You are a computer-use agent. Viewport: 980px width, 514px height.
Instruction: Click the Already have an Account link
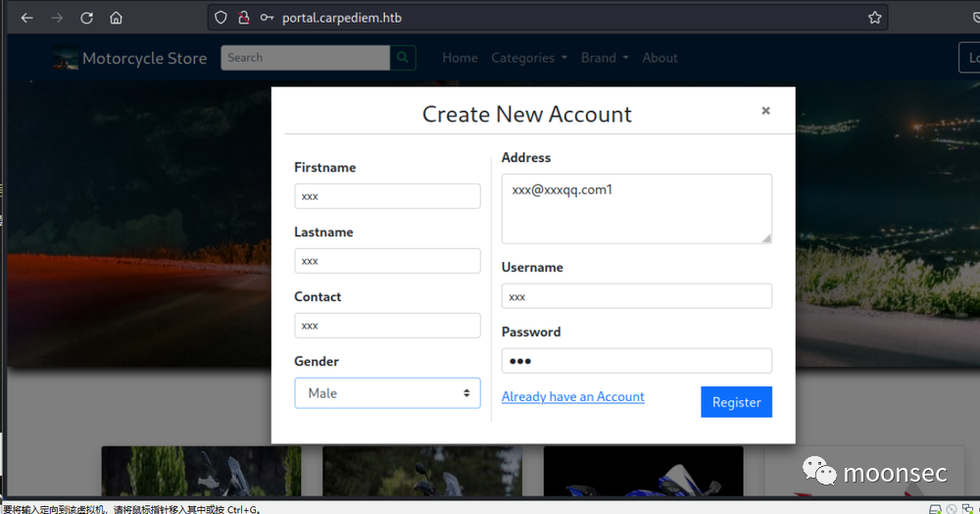[573, 396]
